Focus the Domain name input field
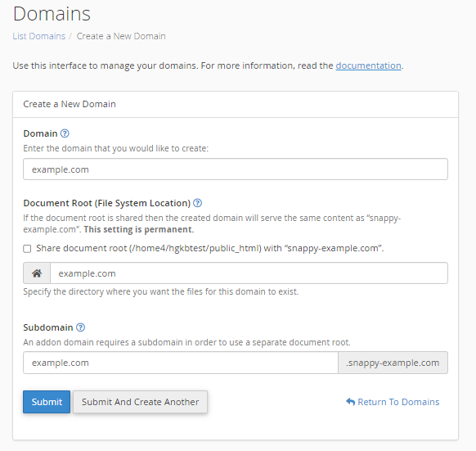Screen dimensions: 476x451 click(x=236, y=169)
